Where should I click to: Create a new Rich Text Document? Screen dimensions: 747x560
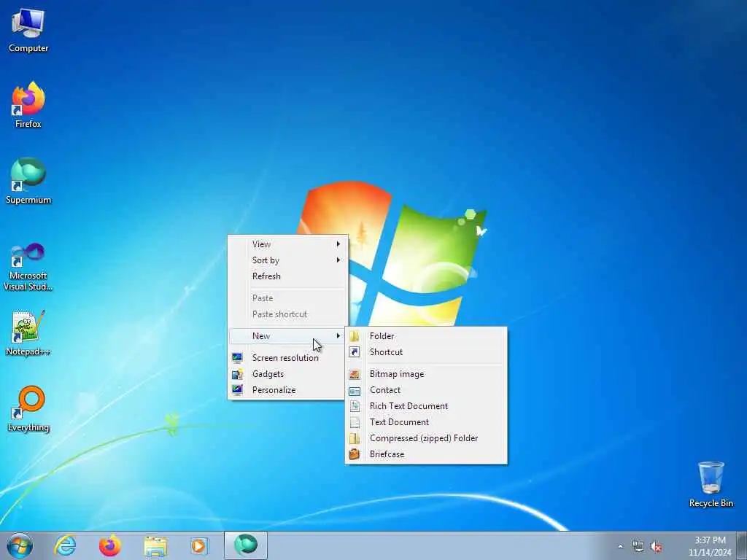[x=426, y=406]
